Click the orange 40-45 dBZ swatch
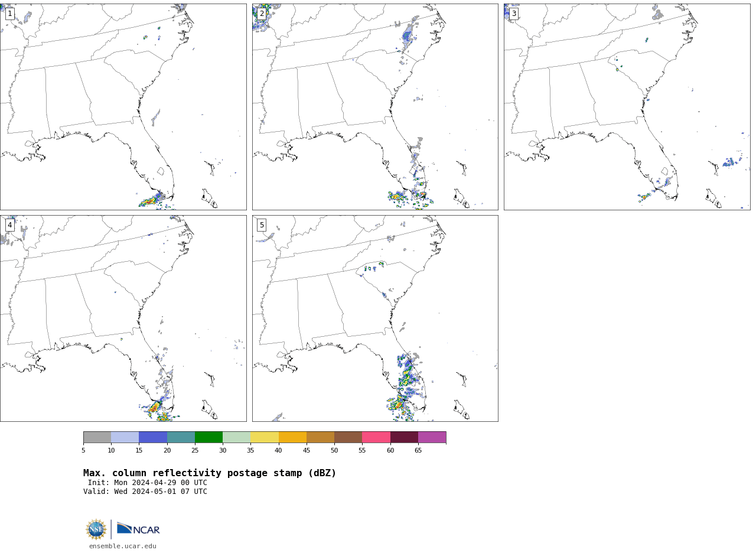 pyautogui.click(x=292, y=437)
